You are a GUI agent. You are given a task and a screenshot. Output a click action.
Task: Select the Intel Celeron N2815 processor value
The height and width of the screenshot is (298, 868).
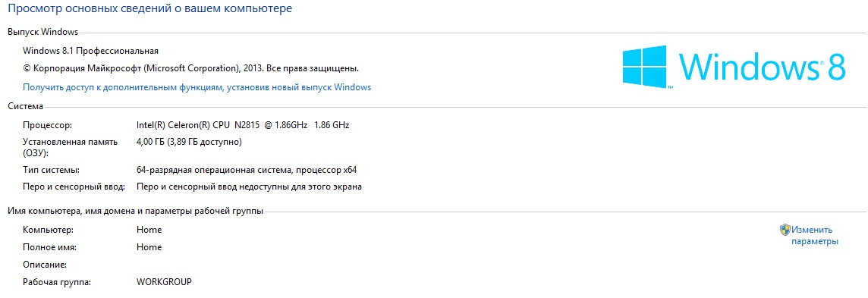243,125
